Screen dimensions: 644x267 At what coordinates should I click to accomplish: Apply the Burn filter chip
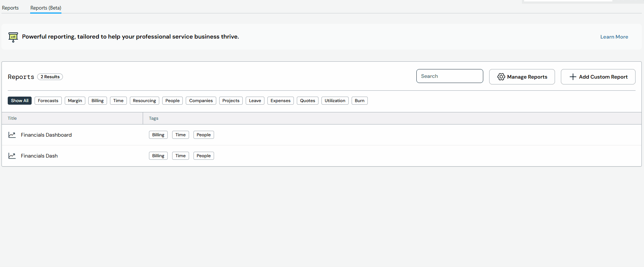359,101
